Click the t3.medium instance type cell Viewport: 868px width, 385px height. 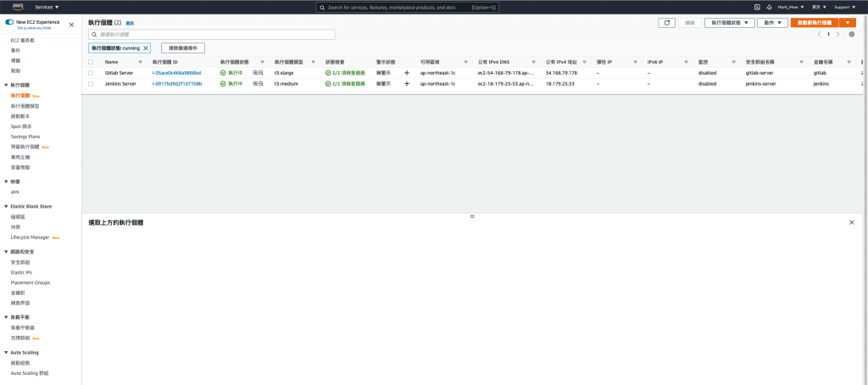(x=287, y=84)
